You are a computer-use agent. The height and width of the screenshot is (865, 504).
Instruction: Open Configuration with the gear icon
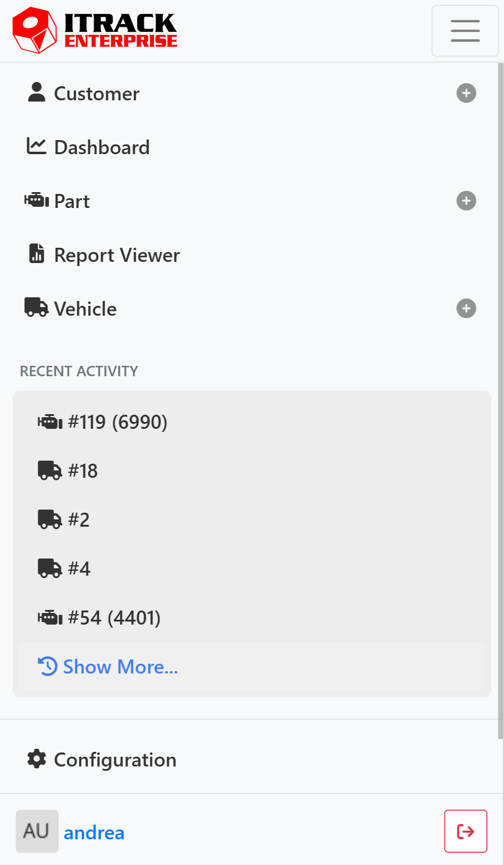click(x=36, y=759)
